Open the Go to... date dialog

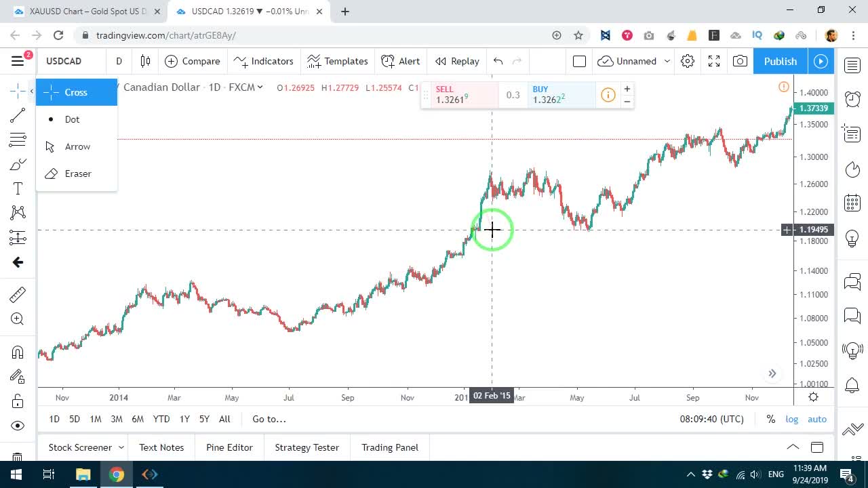point(269,419)
